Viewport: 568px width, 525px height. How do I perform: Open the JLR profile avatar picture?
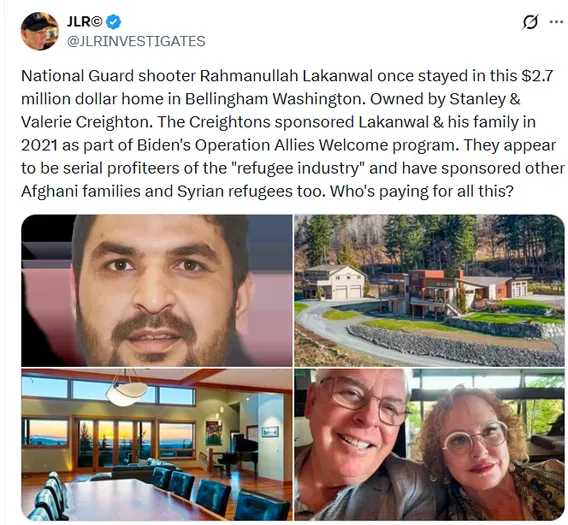pyautogui.click(x=40, y=31)
